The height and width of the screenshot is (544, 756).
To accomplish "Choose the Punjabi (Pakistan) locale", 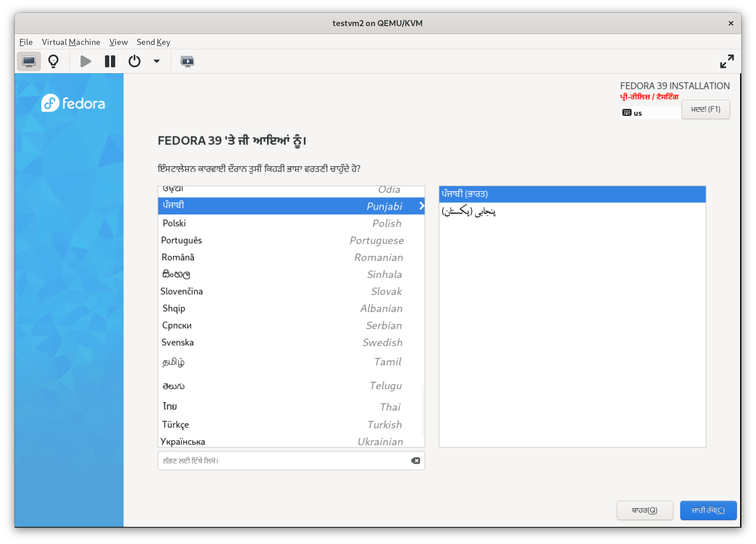I will click(572, 212).
